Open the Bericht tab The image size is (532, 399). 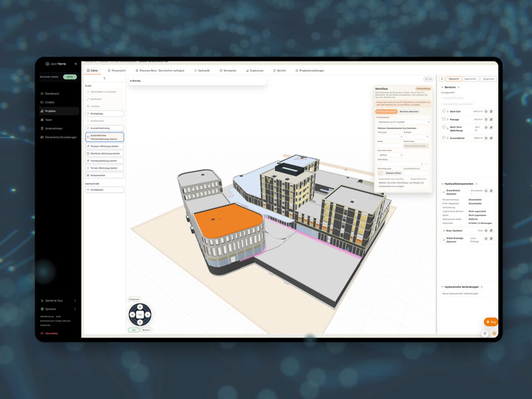pyautogui.click(x=279, y=71)
